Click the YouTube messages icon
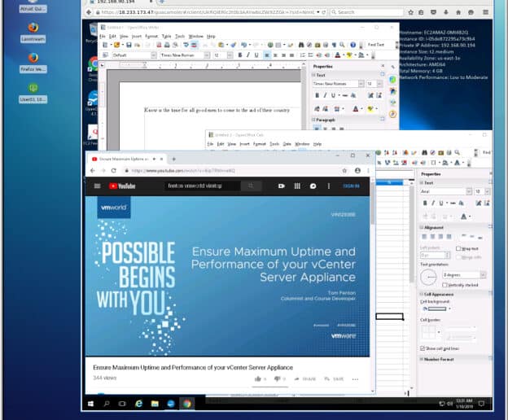Viewport: 508px width, 420px height. click(x=313, y=186)
